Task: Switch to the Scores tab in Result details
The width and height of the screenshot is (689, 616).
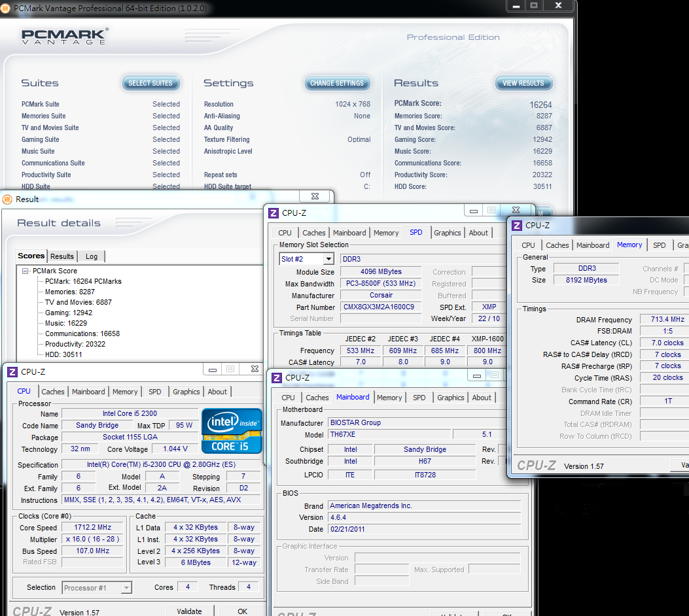Action: [x=31, y=256]
